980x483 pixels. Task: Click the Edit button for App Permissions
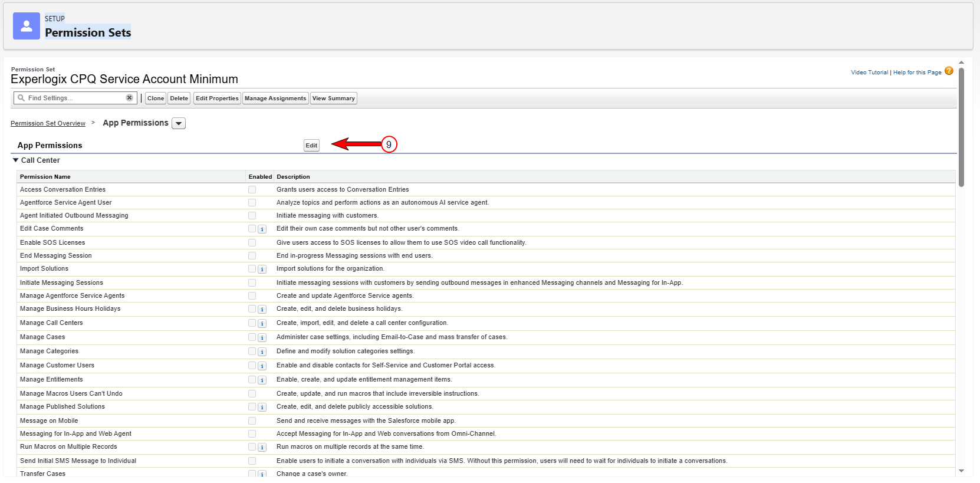pos(311,145)
